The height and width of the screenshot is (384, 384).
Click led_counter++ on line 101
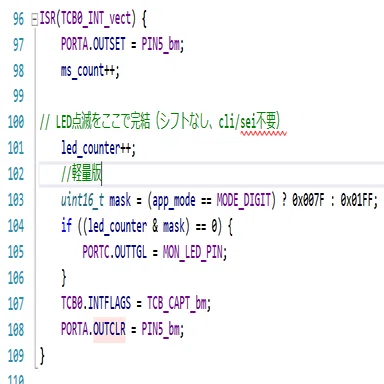[96, 148]
